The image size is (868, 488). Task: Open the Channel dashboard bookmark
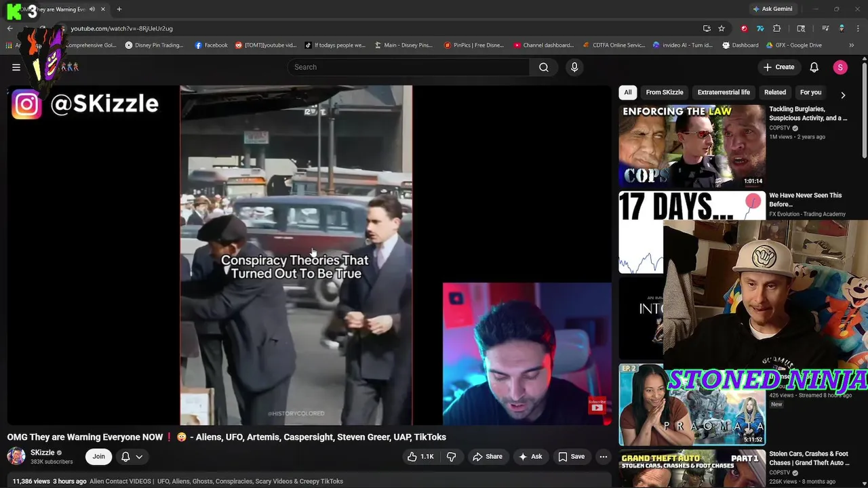(x=544, y=45)
